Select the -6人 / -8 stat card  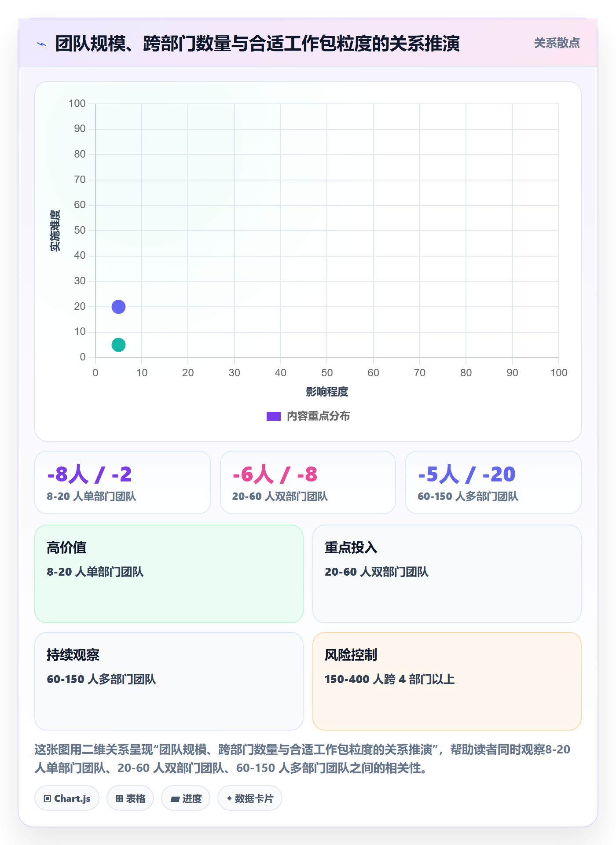[308, 482]
